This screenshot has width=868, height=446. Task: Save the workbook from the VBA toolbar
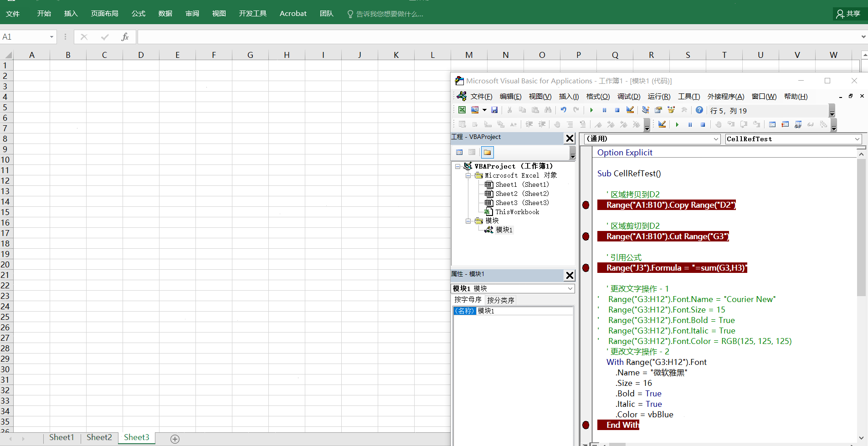[x=494, y=110]
